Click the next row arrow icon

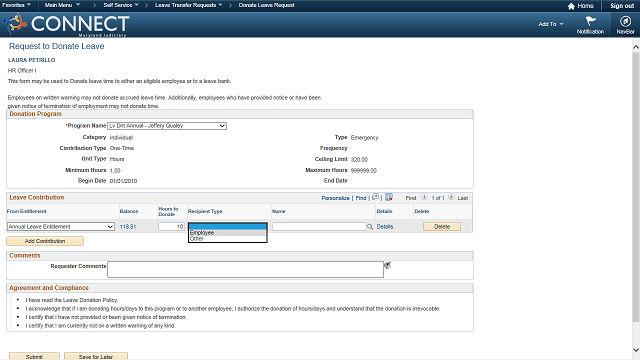pyautogui.click(x=451, y=197)
